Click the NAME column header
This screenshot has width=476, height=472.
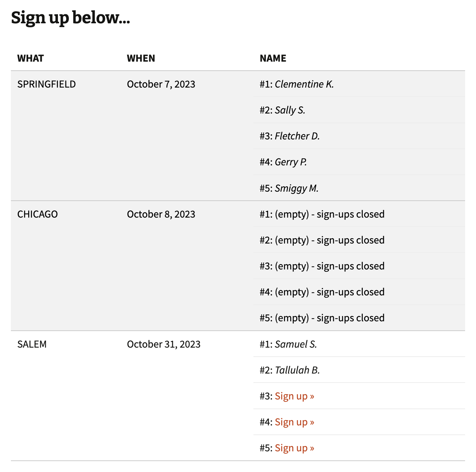tap(273, 58)
